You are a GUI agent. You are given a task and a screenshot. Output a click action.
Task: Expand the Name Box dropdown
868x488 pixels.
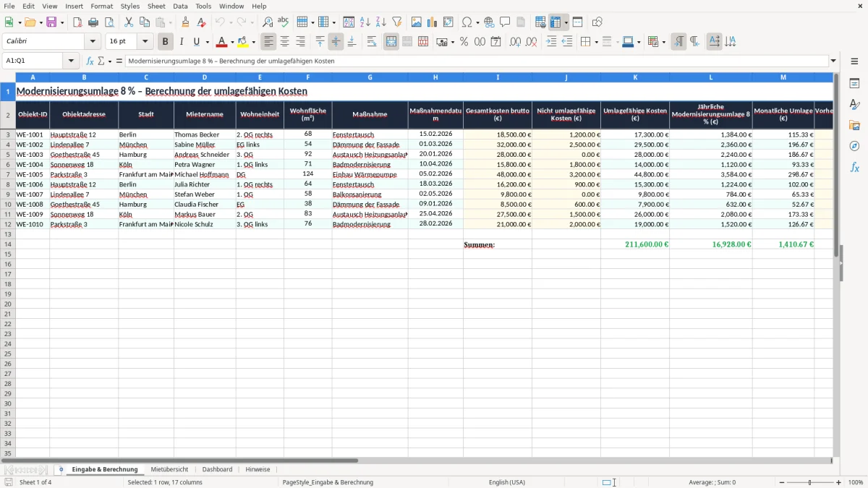click(x=71, y=61)
